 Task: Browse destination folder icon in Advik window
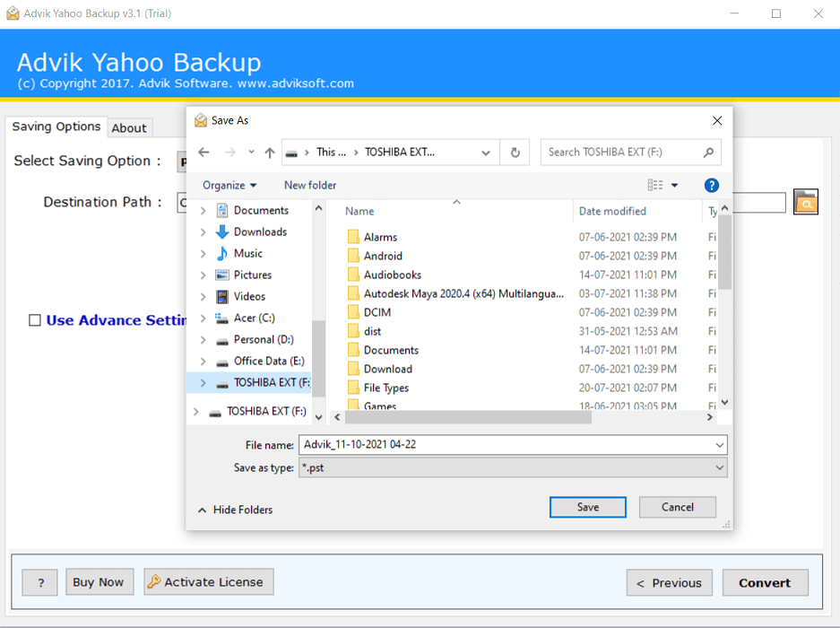point(805,202)
